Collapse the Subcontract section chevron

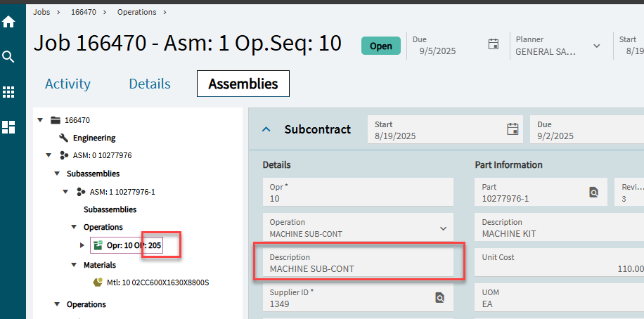[x=266, y=129]
